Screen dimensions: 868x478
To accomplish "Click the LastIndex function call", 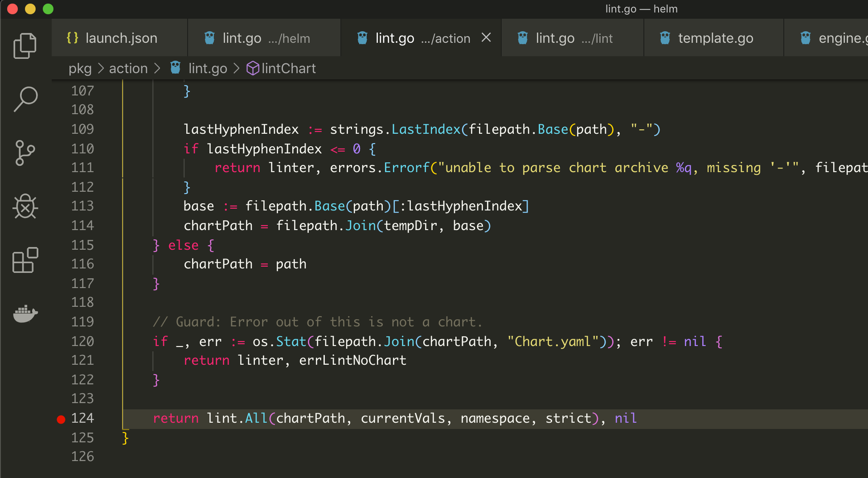I will point(426,129).
